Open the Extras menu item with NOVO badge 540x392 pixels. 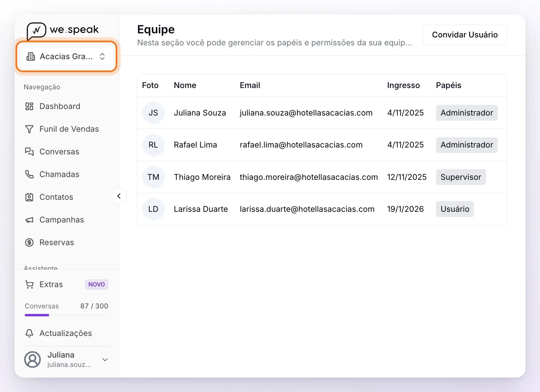coord(66,284)
